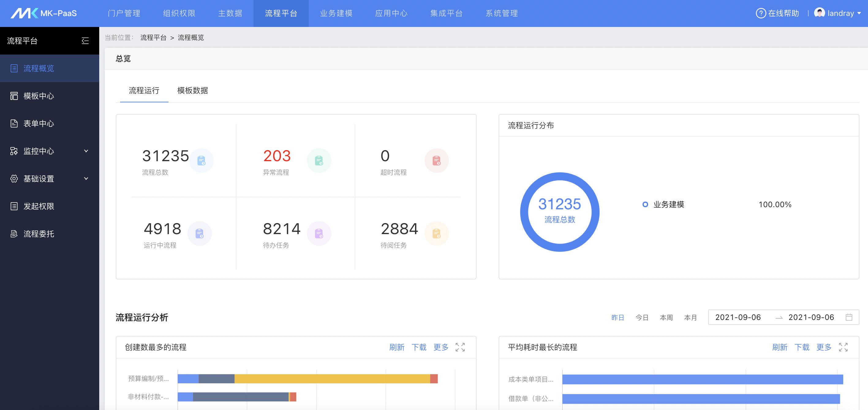The image size is (868, 410).
Task: Click the 在线帮助 question mark icon
Action: pyautogui.click(x=761, y=13)
